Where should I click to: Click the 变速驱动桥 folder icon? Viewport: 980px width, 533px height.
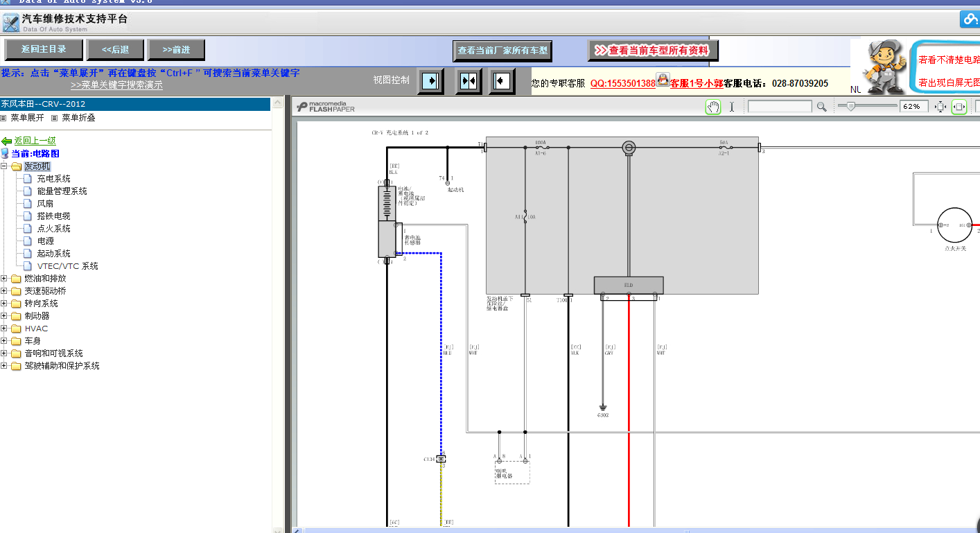(17, 291)
